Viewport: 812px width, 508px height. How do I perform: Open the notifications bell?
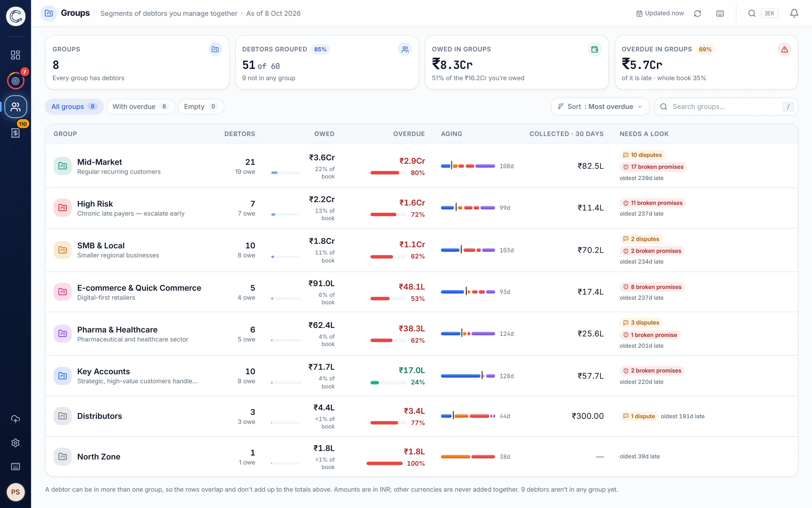tap(794, 13)
